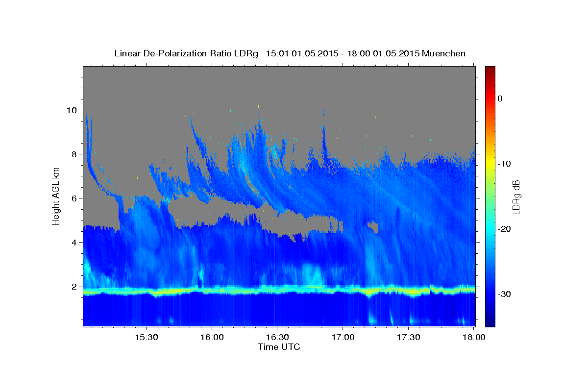Click the 17:30 time tick label
Image resolution: width=588 pixels, height=392 pixels.
click(x=408, y=338)
